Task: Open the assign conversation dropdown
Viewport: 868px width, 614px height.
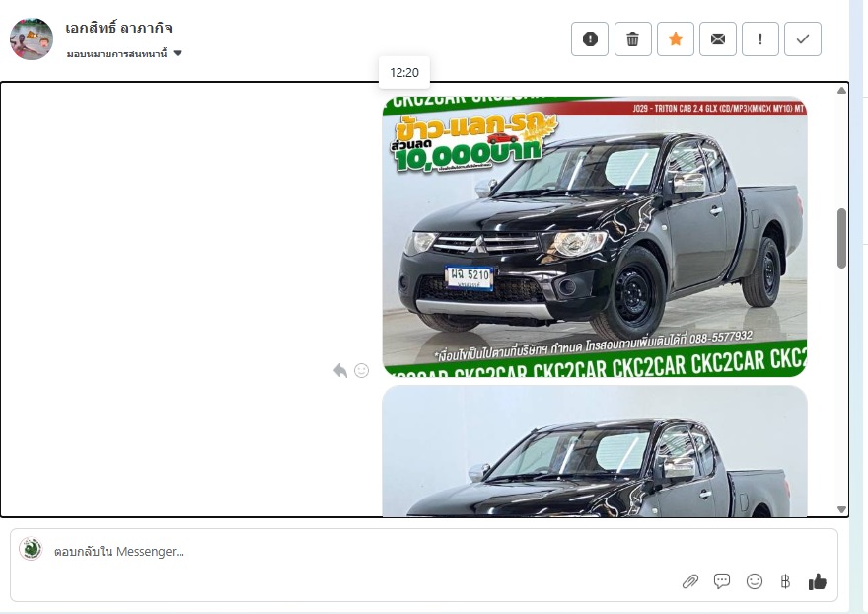Action: coord(124,53)
